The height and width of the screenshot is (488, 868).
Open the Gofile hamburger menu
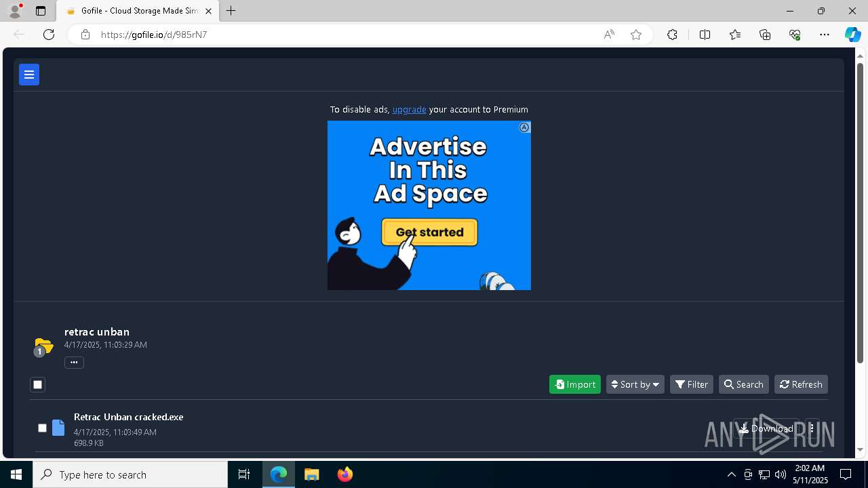click(x=29, y=75)
